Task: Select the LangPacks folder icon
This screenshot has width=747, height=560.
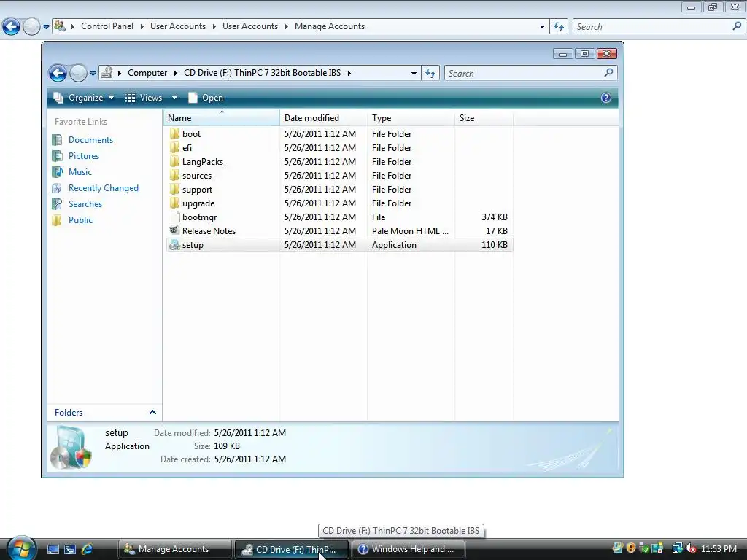Action: pos(174,161)
